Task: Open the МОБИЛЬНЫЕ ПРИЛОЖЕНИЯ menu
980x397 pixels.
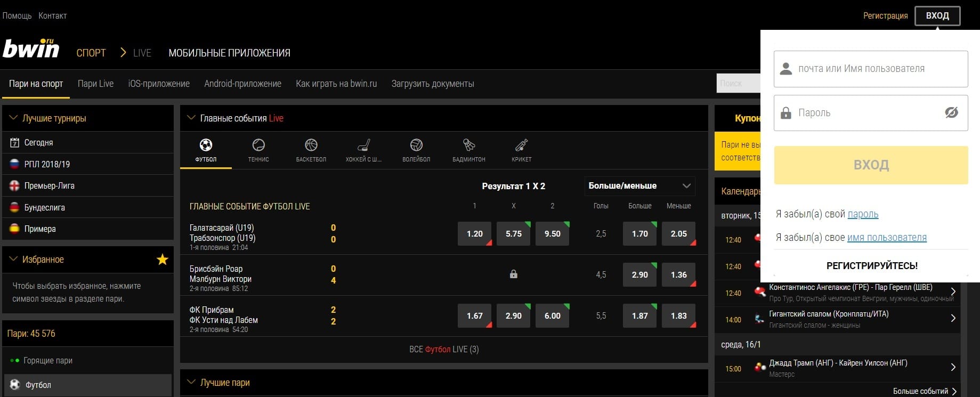Action: tap(229, 53)
